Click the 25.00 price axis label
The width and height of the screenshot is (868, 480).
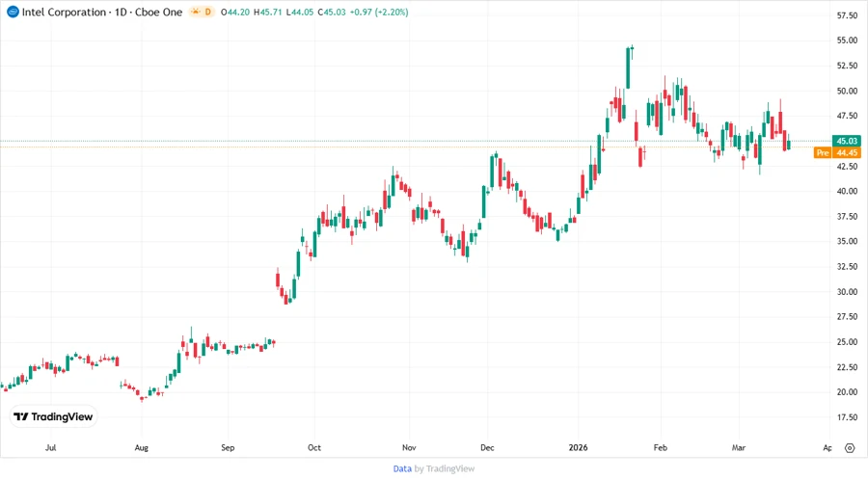click(x=847, y=342)
